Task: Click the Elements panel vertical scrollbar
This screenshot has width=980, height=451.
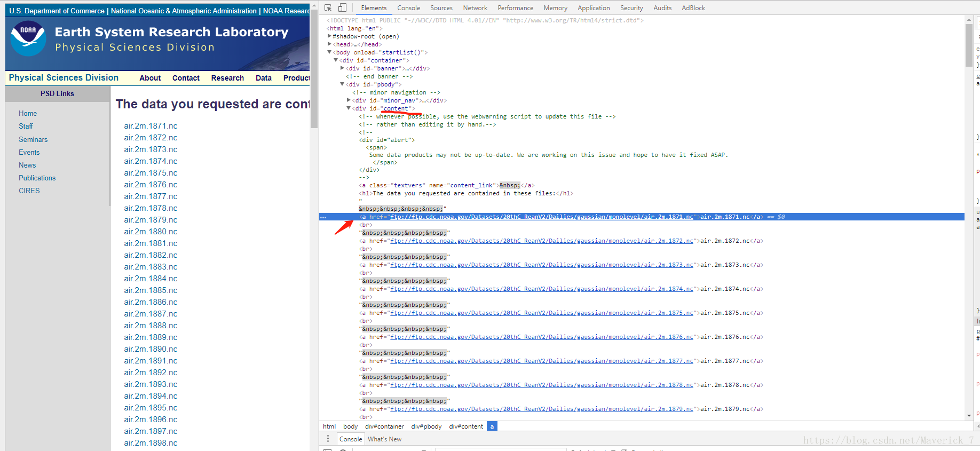Action: tap(969, 45)
